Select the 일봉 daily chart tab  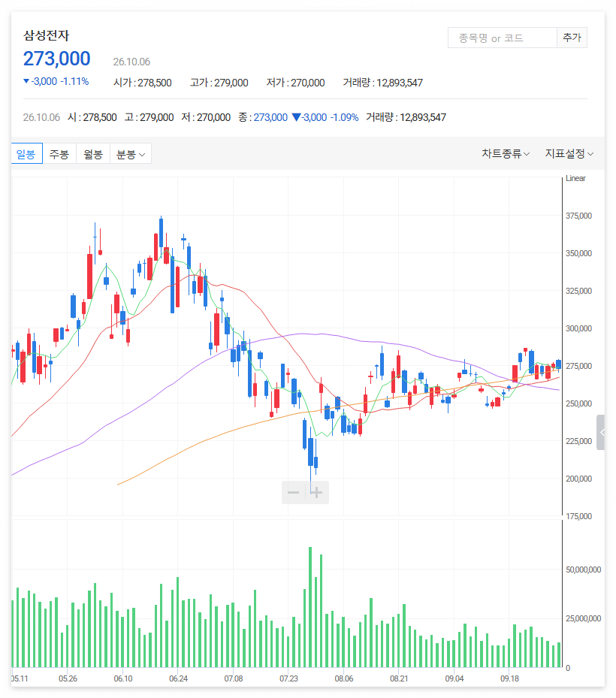click(x=26, y=153)
